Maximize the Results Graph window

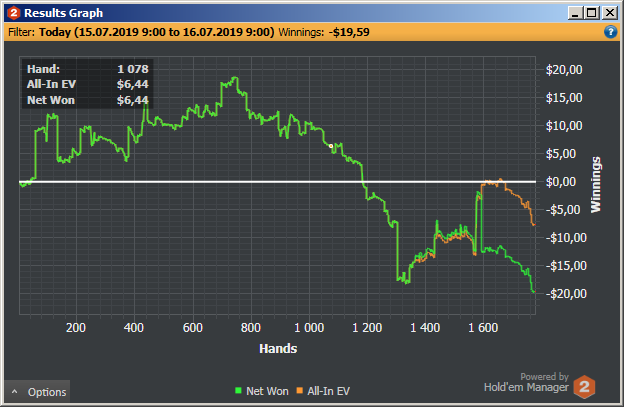pyautogui.click(x=591, y=13)
